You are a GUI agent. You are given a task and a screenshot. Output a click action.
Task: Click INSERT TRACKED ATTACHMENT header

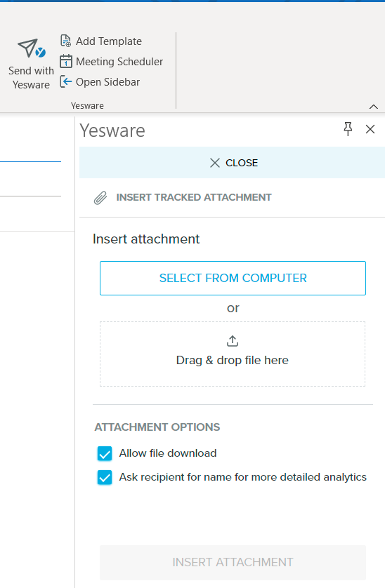coord(194,198)
